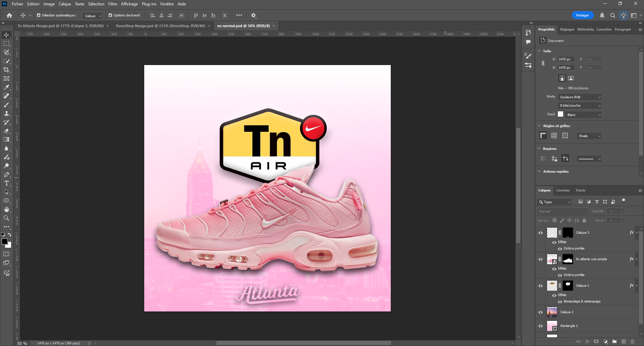Set canvas to landscape orientation
The width and height of the screenshot is (644, 346).
(571, 78)
